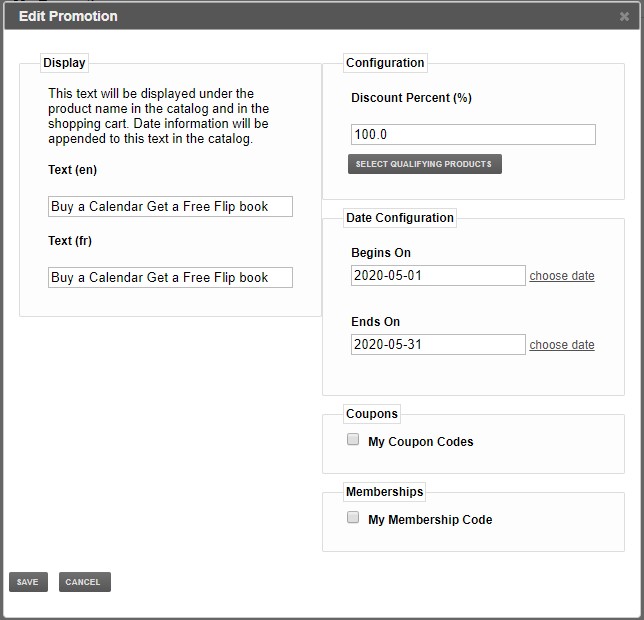Image resolution: width=644 pixels, height=620 pixels.
Task: Click the Ends On date field
Action: click(438, 344)
